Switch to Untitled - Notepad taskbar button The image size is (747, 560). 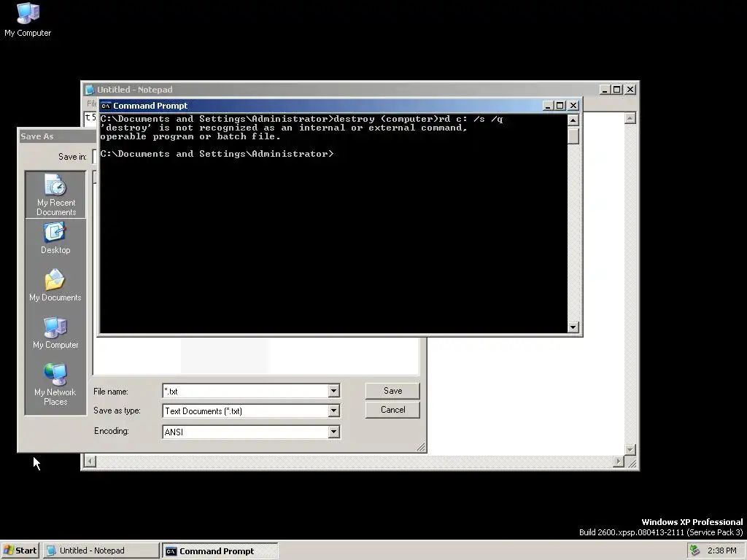click(x=101, y=551)
